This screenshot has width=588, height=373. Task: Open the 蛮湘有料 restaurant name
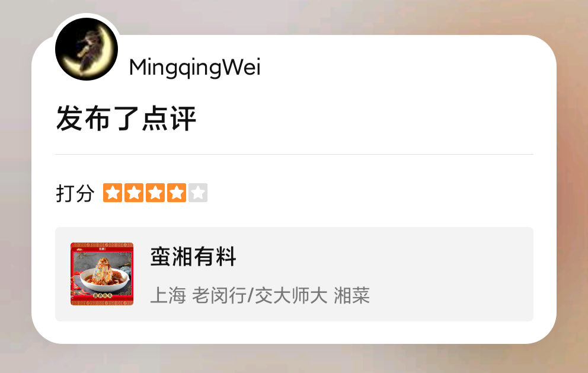(x=193, y=257)
